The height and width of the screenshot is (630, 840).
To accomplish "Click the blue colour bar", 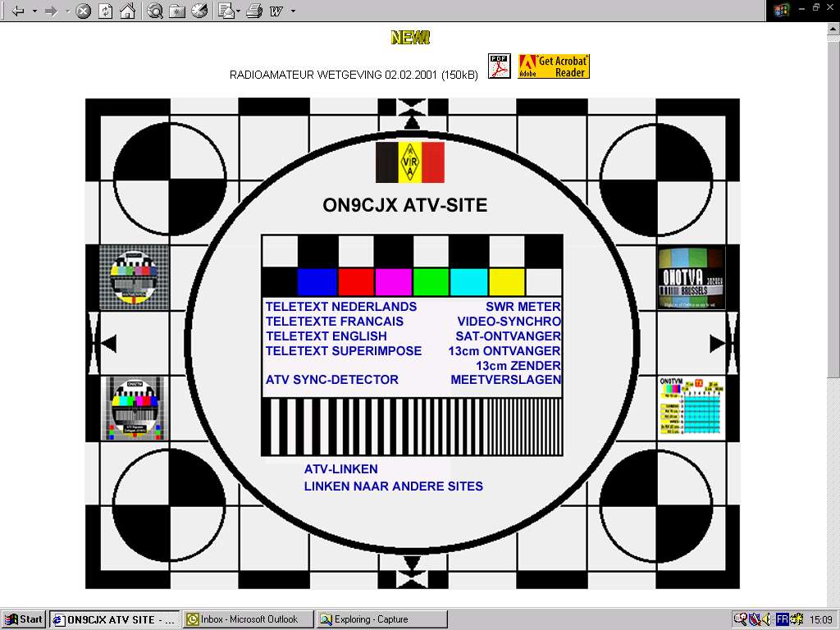I will (x=317, y=282).
